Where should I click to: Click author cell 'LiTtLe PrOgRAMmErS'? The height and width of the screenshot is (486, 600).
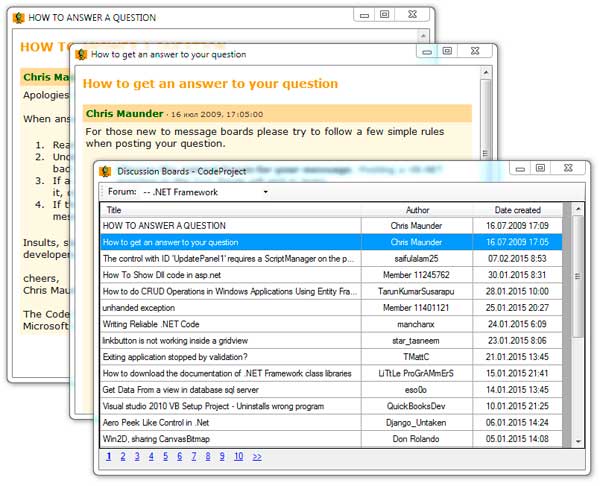pos(416,373)
